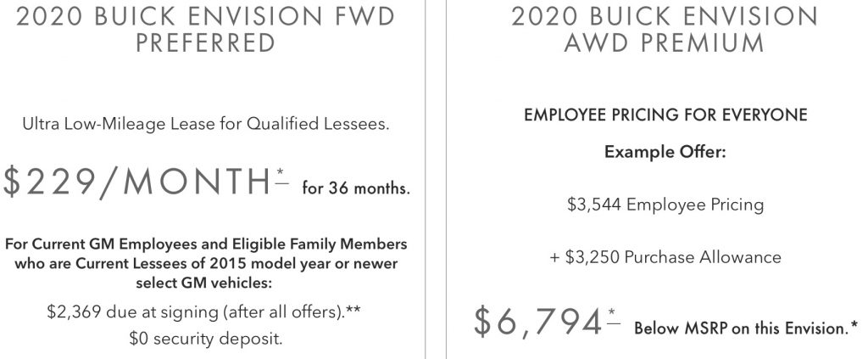
Task: Click the 'for 36 months.' text
Action: coord(356,188)
